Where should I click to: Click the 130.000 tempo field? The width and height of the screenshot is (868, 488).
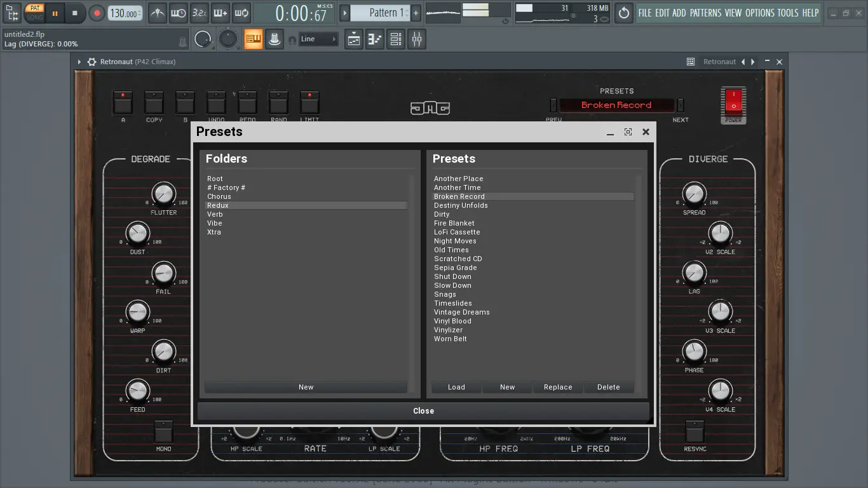point(125,13)
